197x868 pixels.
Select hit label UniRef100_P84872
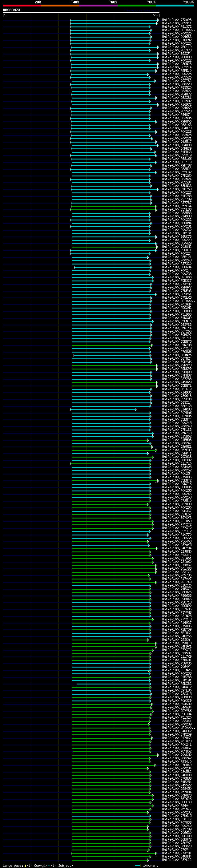[176, 94]
